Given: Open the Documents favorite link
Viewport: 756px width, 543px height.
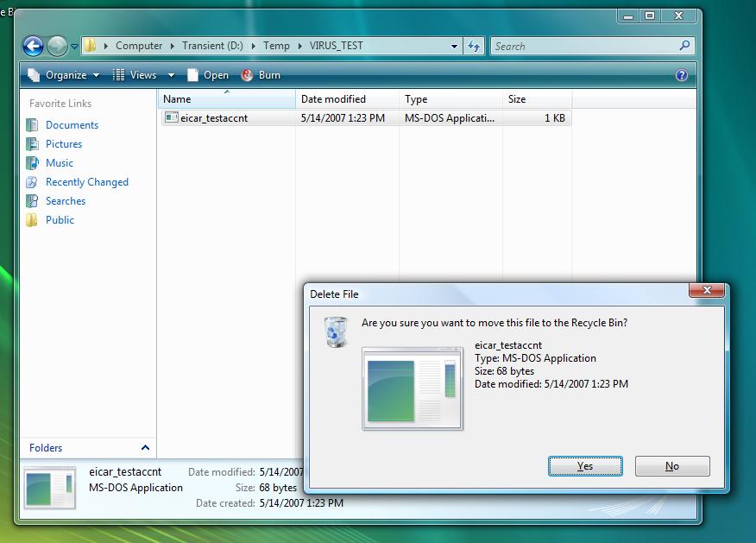Looking at the screenshot, I should click(72, 125).
